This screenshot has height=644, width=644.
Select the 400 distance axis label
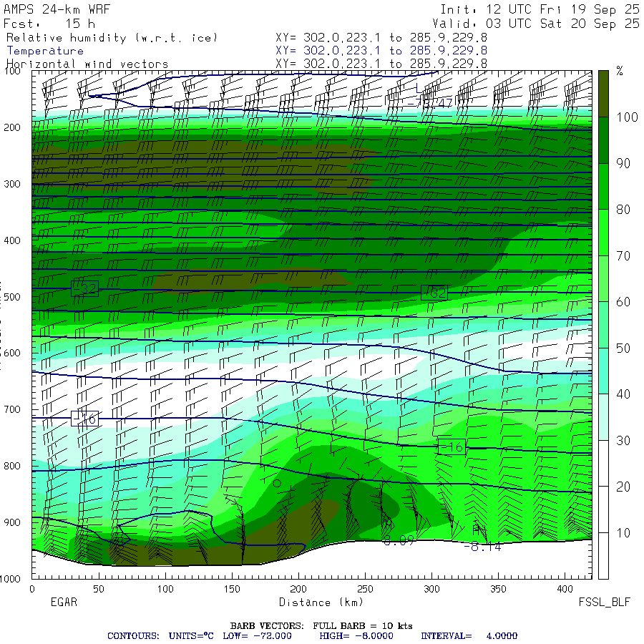pyautogui.click(x=565, y=589)
